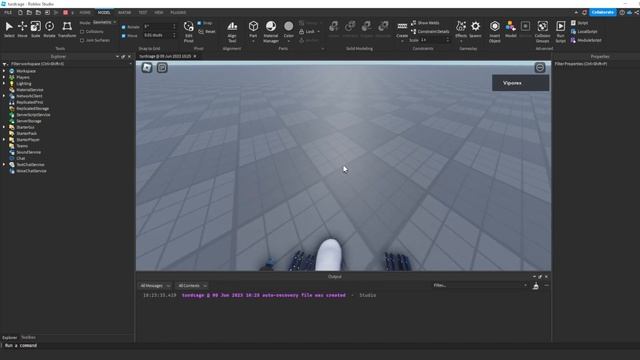The height and width of the screenshot is (360, 640).
Task: Toggle Constraint Details option
Action: 430,31
